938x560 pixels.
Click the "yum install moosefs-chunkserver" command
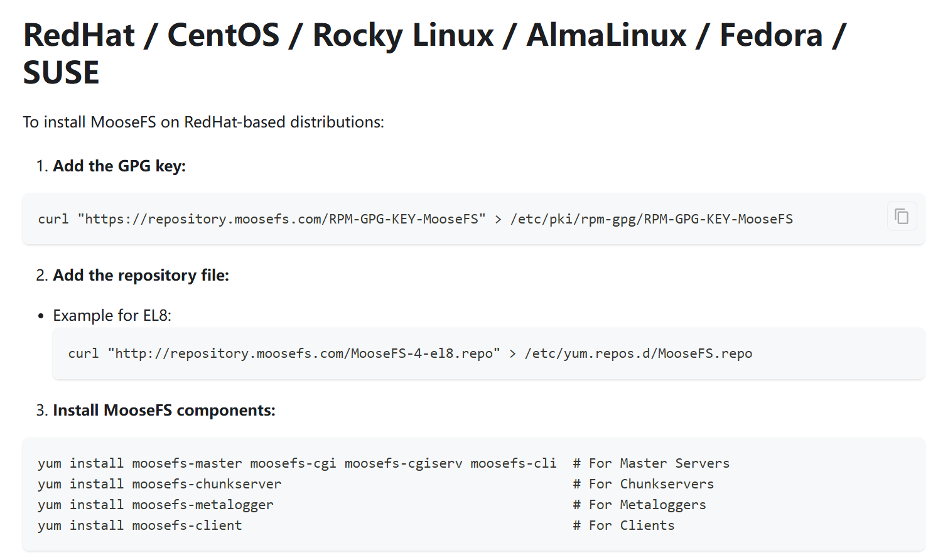[x=159, y=484]
